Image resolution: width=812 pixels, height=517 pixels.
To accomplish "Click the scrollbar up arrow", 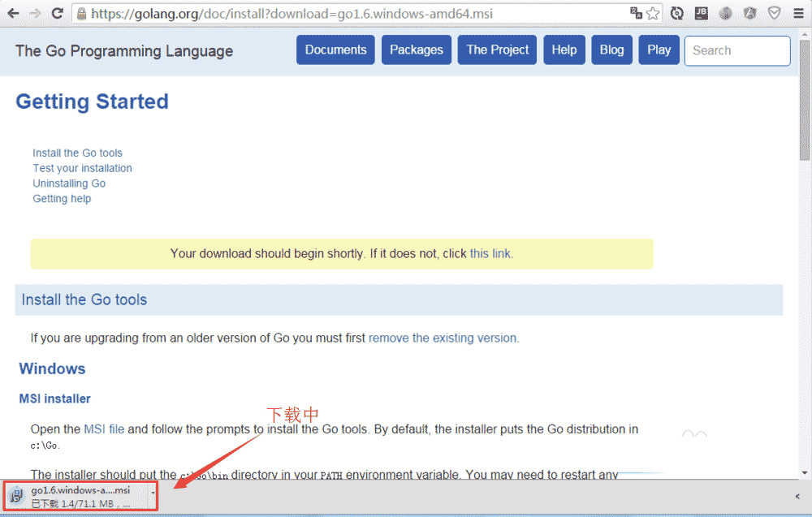I will [x=804, y=34].
